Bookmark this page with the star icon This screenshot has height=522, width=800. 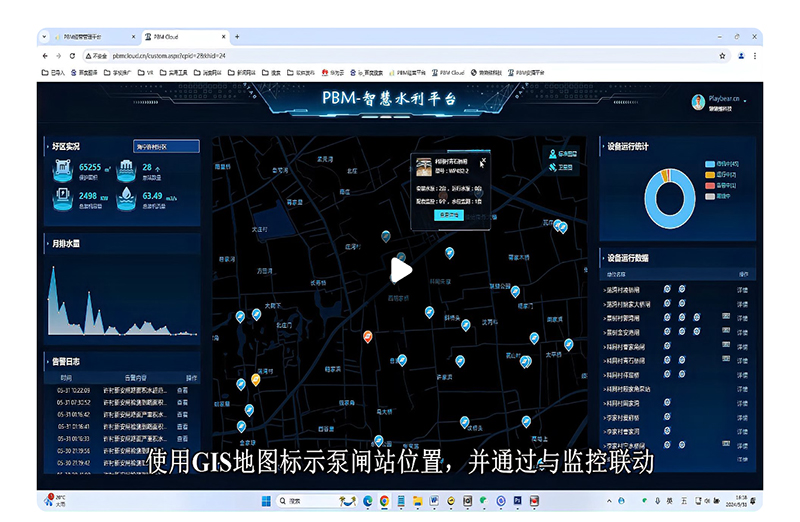(x=722, y=56)
